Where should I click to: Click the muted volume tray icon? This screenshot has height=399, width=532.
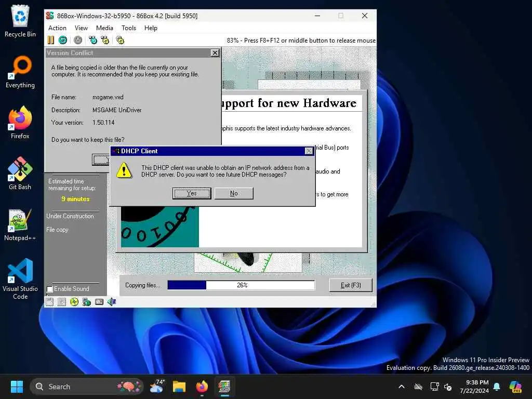pyautogui.click(x=448, y=387)
